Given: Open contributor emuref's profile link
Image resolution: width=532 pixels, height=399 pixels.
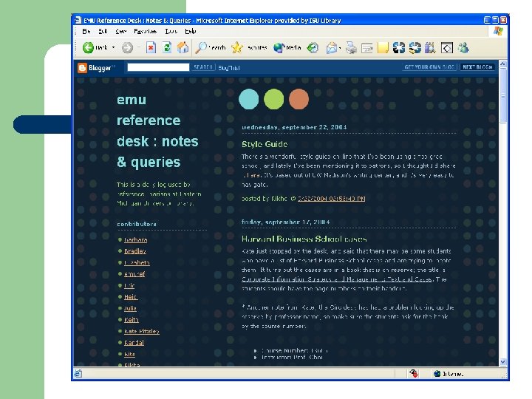Looking at the screenshot, I should pos(134,274).
